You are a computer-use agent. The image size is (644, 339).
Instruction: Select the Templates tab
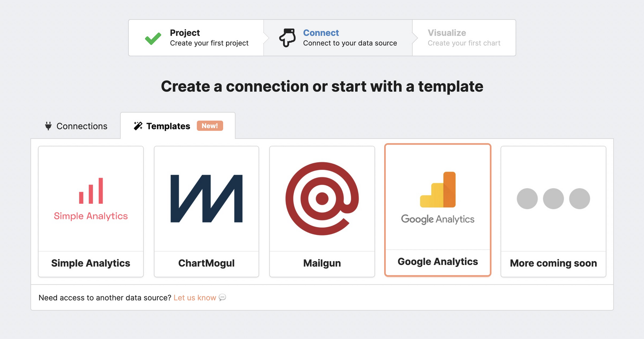(x=168, y=126)
